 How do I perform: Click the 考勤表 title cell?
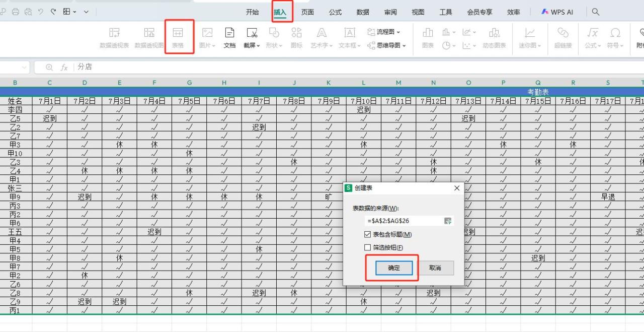pos(538,92)
